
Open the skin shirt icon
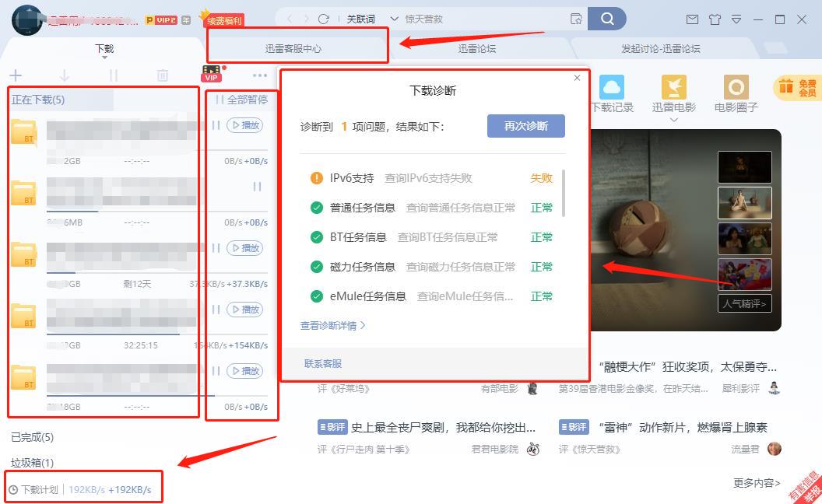pyautogui.click(x=715, y=19)
